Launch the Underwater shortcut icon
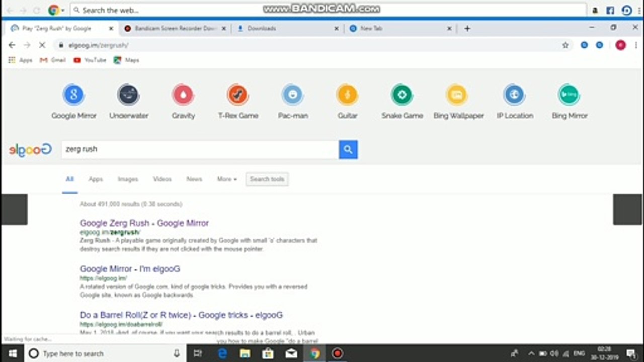 click(128, 95)
